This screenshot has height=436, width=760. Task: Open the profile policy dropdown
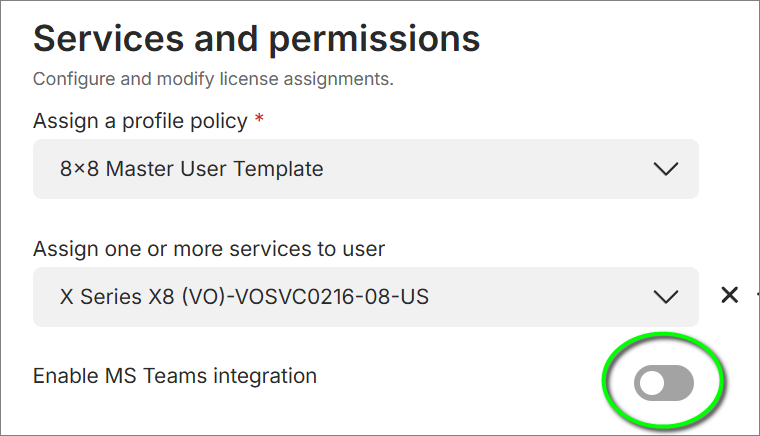coord(366,169)
